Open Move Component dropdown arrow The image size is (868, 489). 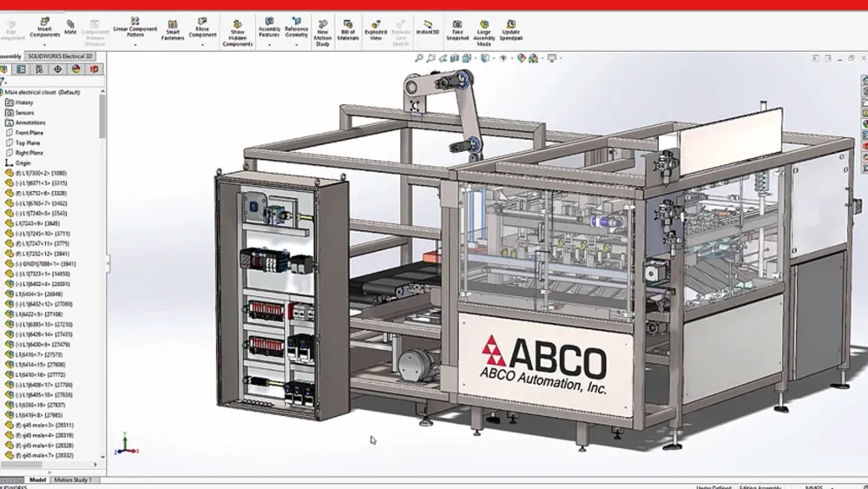pos(202,45)
